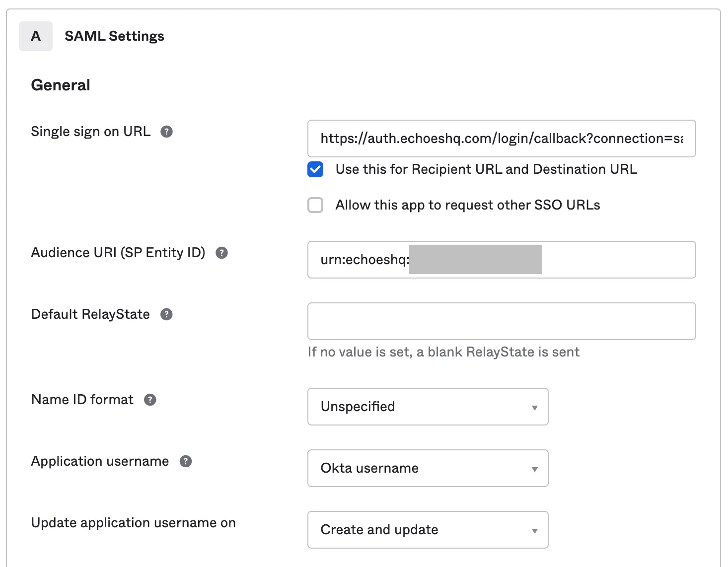Open help icon beside Audience URI (SP Entity ID)

click(x=221, y=253)
